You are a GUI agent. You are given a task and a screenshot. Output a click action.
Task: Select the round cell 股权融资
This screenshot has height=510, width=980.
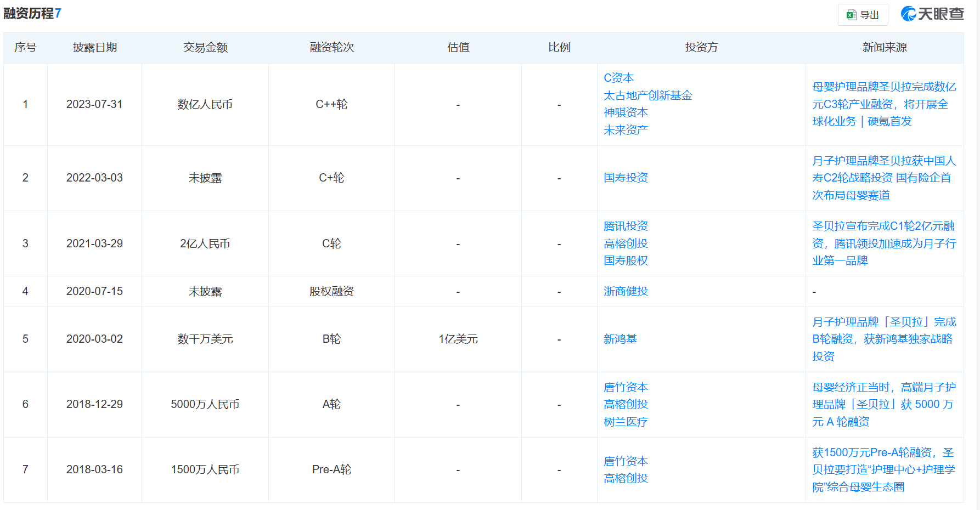click(x=331, y=291)
